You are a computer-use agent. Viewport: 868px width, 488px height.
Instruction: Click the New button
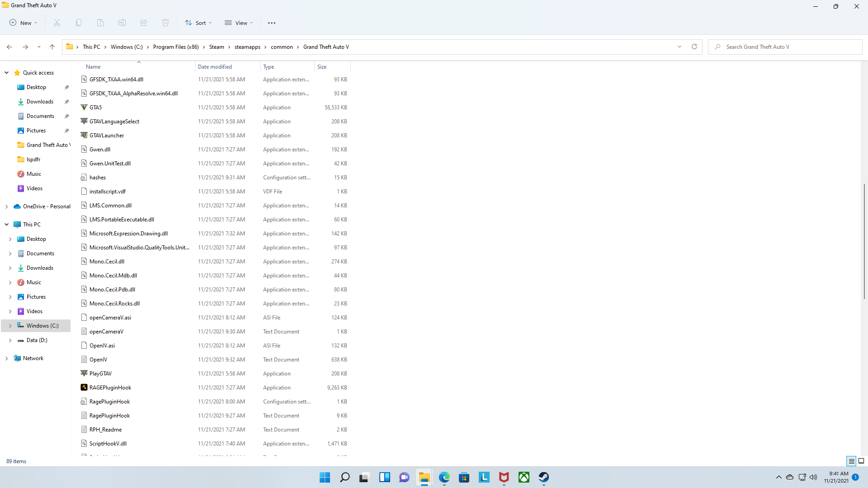click(x=24, y=23)
